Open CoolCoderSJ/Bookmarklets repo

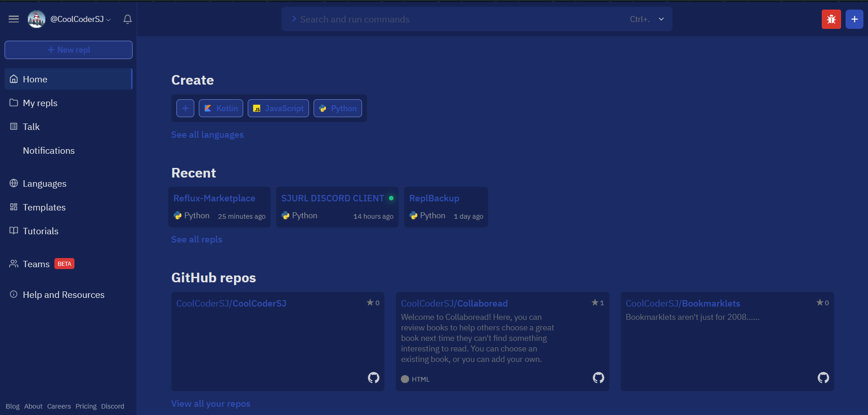(x=683, y=303)
